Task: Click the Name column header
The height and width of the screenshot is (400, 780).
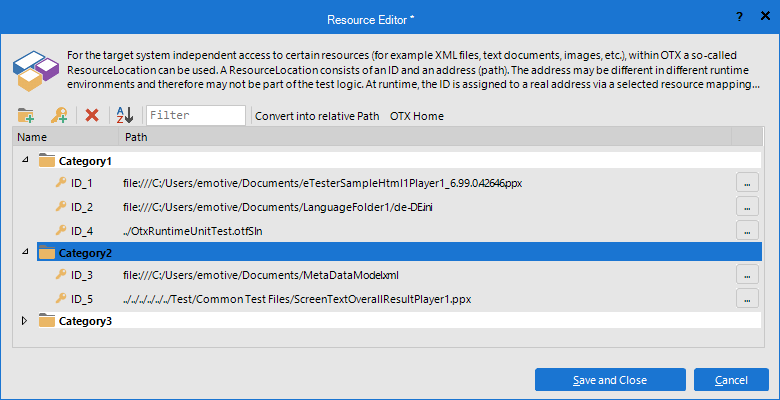Action: (x=66, y=137)
